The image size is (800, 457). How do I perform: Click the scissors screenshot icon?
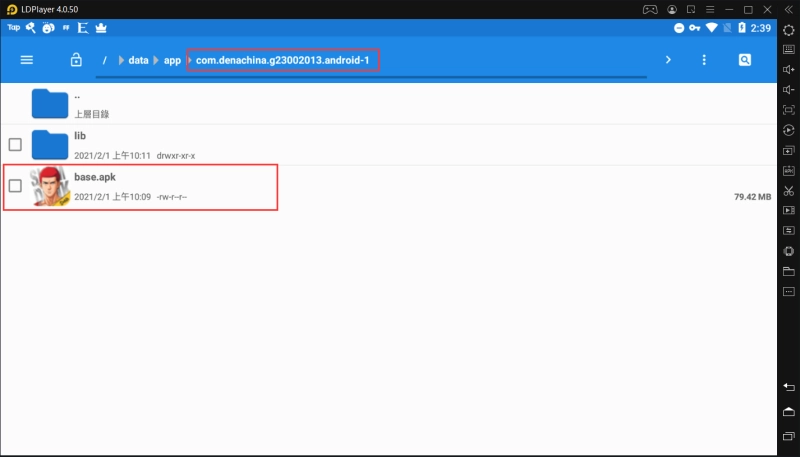[x=788, y=191]
